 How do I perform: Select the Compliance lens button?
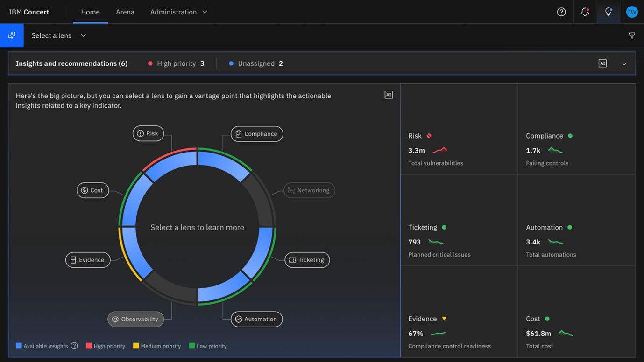257,134
